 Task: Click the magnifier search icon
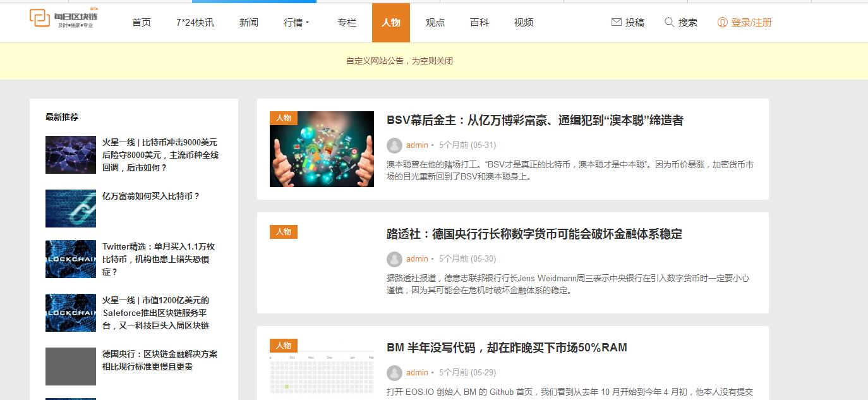[670, 22]
